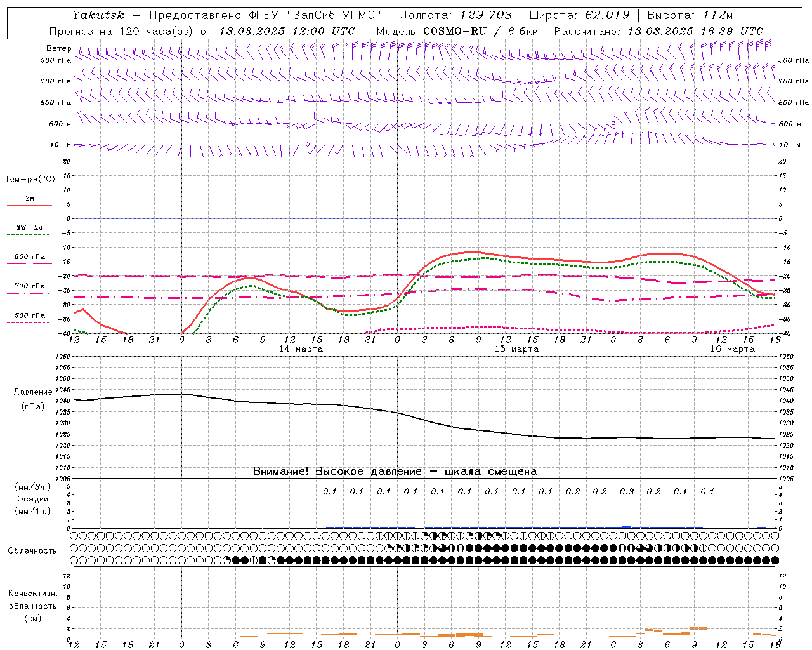Click the "Долгота: 129.703" header field
Image resolution: width=812 pixels, height=650 pixels.
click(x=455, y=15)
